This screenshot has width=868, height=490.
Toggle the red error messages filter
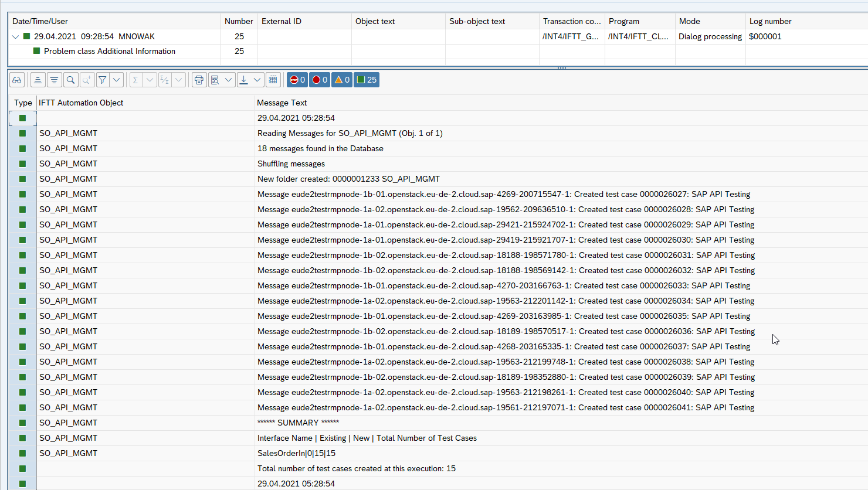click(x=320, y=80)
